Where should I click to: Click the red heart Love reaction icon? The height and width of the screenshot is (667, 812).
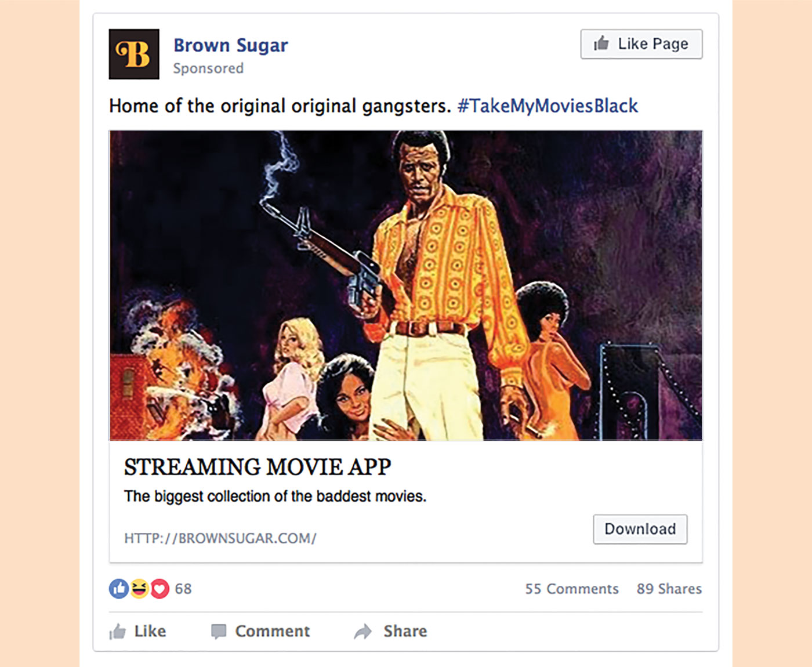tap(159, 589)
